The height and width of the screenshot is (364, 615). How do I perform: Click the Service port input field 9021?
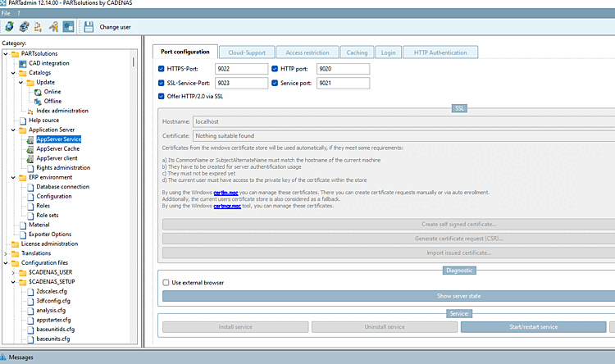[x=343, y=83]
